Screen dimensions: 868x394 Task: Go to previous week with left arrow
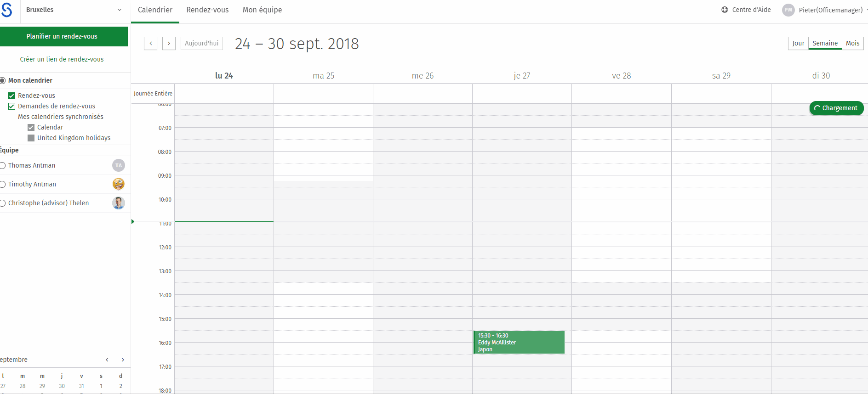150,43
